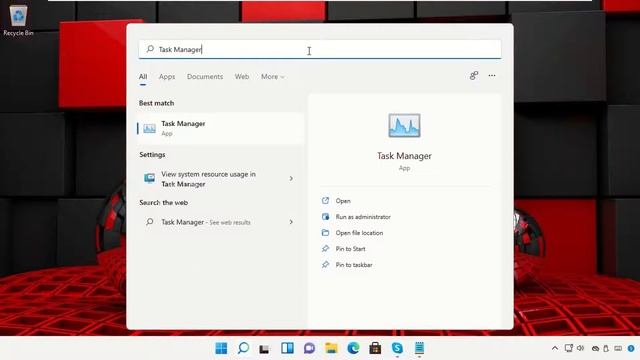
Task: Open Task Manager web results entry
Action: tap(220, 222)
